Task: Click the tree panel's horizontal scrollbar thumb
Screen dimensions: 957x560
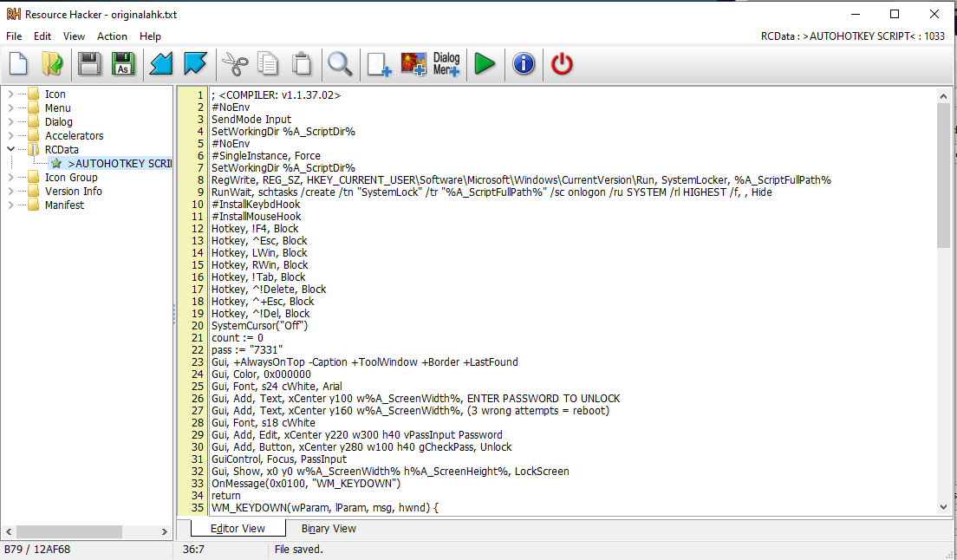Action: [x=69, y=532]
